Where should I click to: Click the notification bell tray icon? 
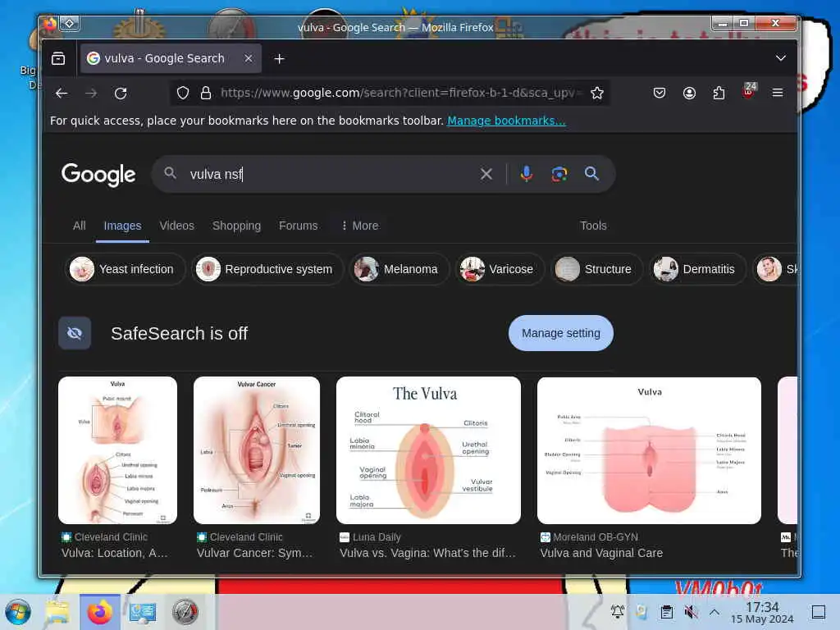point(618,612)
